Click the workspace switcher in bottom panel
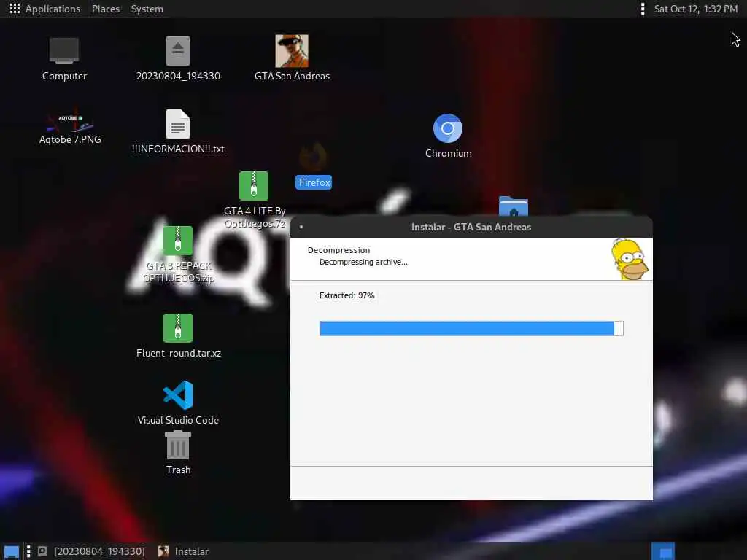747x560 pixels. click(x=663, y=551)
